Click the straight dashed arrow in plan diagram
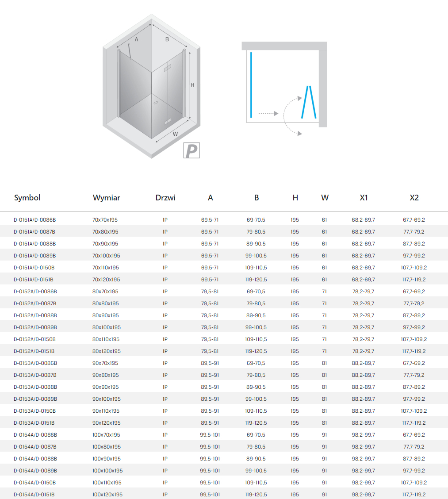The height and width of the screenshot is (499, 448). tap(268, 114)
